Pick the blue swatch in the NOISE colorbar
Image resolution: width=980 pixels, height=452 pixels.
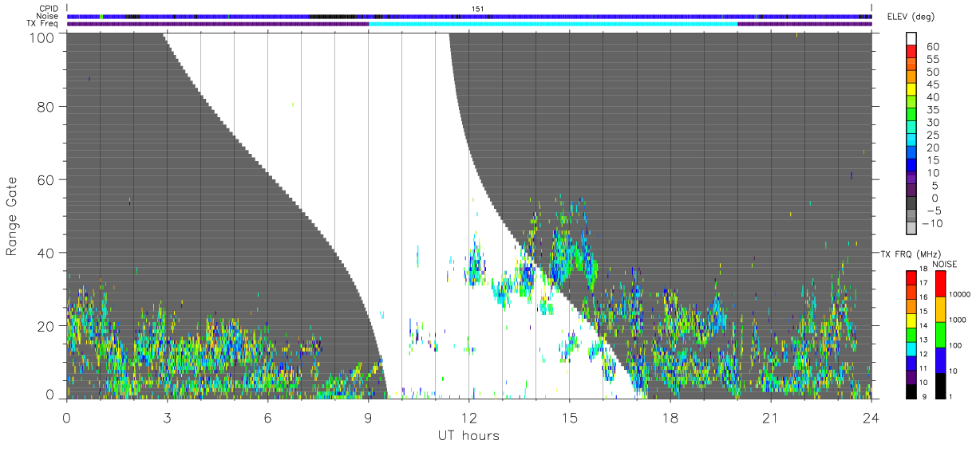[941, 360]
